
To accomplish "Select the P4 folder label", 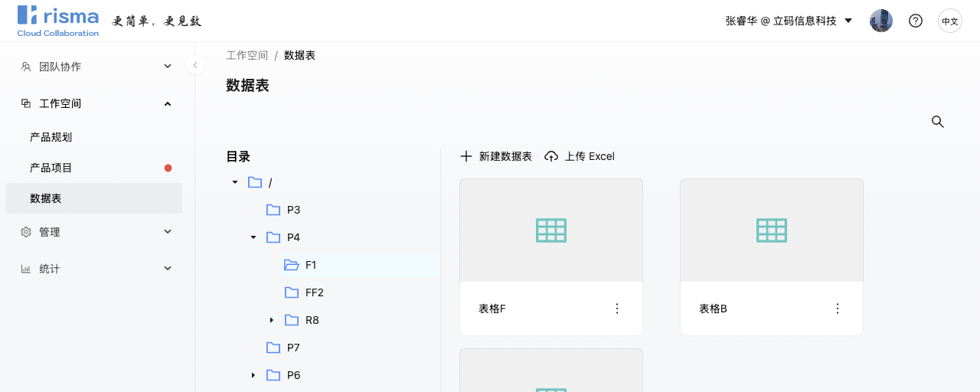I will [294, 237].
